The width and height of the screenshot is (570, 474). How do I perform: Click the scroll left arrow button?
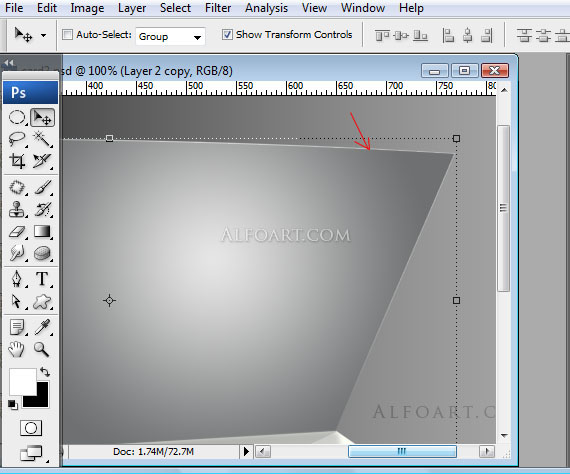pyautogui.click(x=262, y=451)
